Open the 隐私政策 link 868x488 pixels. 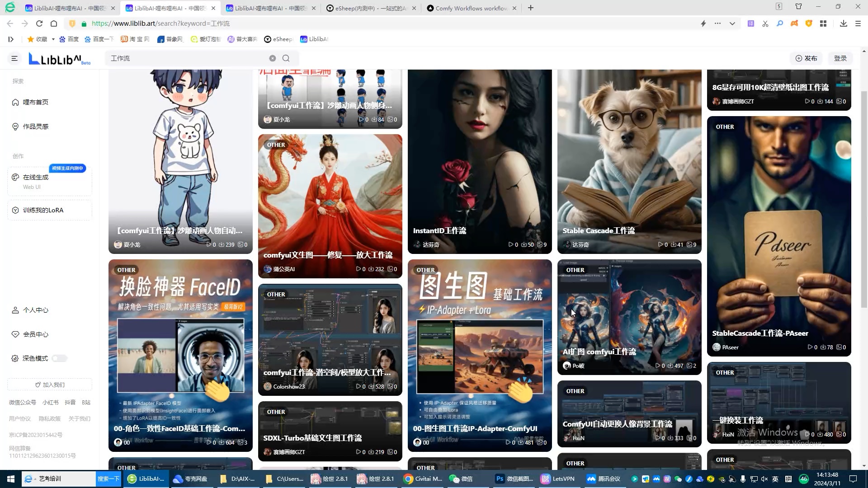click(50, 418)
